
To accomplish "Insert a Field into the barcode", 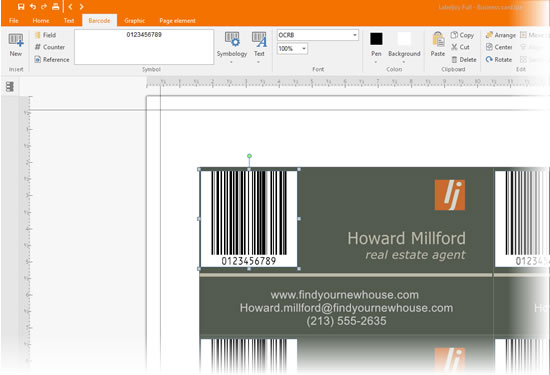I will coord(46,35).
